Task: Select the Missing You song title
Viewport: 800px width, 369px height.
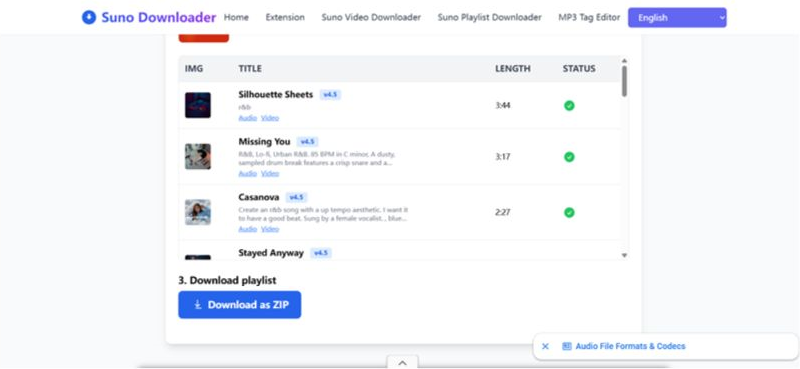Action: click(264, 142)
